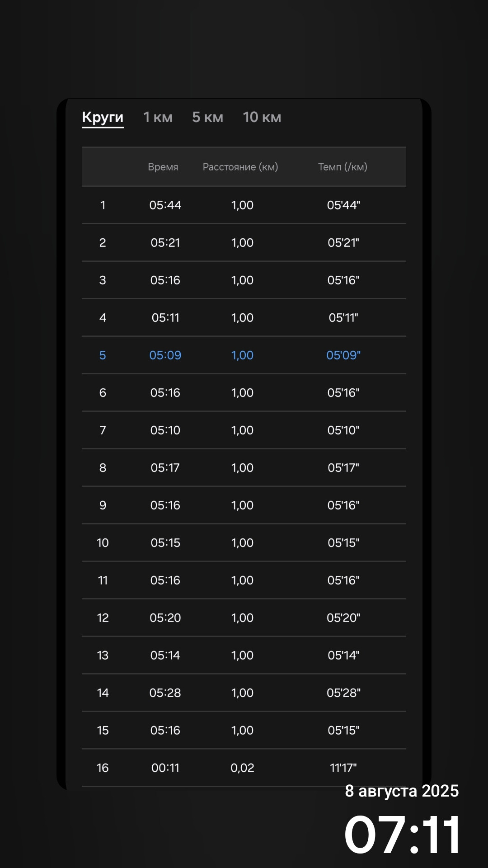Click lap 16 pace 11'17"
Image resolution: width=488 pixels, height=868 pixels.
pos(343,768)
